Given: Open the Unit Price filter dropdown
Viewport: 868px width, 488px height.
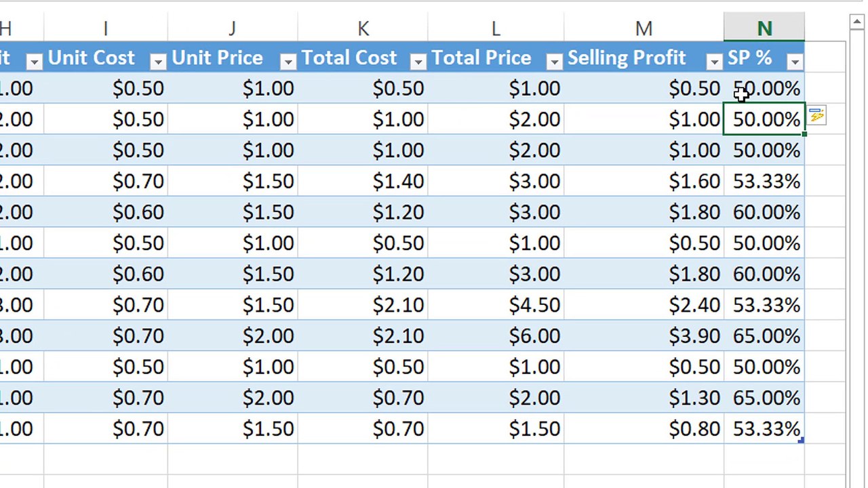Looking at the screenshot, I should click(288, 62).
